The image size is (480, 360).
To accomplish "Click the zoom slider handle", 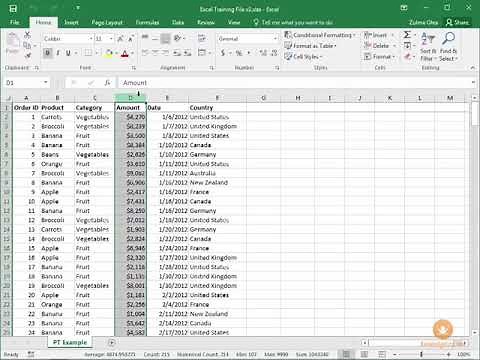I will point(422,354).
